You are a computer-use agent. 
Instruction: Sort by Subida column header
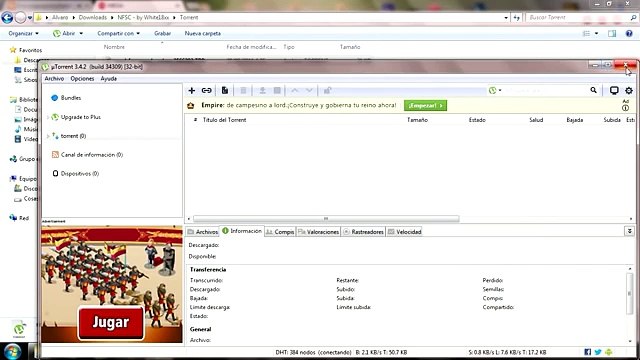pyautogui.click(x=612, y=120)
